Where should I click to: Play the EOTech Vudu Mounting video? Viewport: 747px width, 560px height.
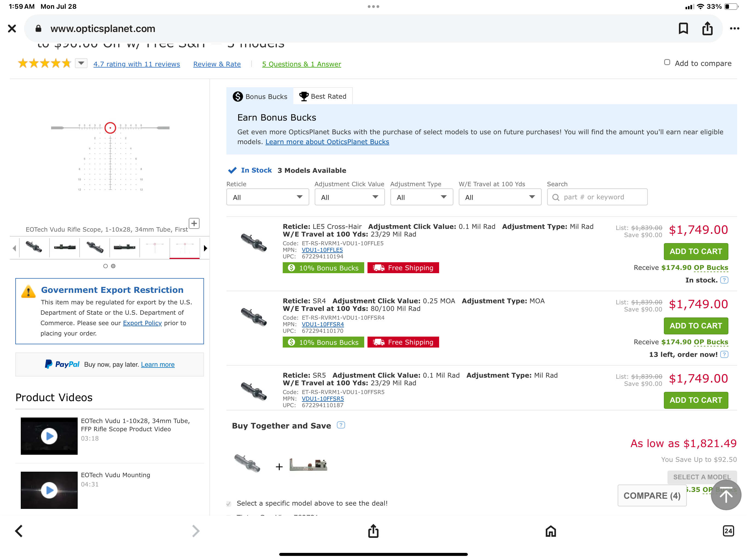pos(49,490)
